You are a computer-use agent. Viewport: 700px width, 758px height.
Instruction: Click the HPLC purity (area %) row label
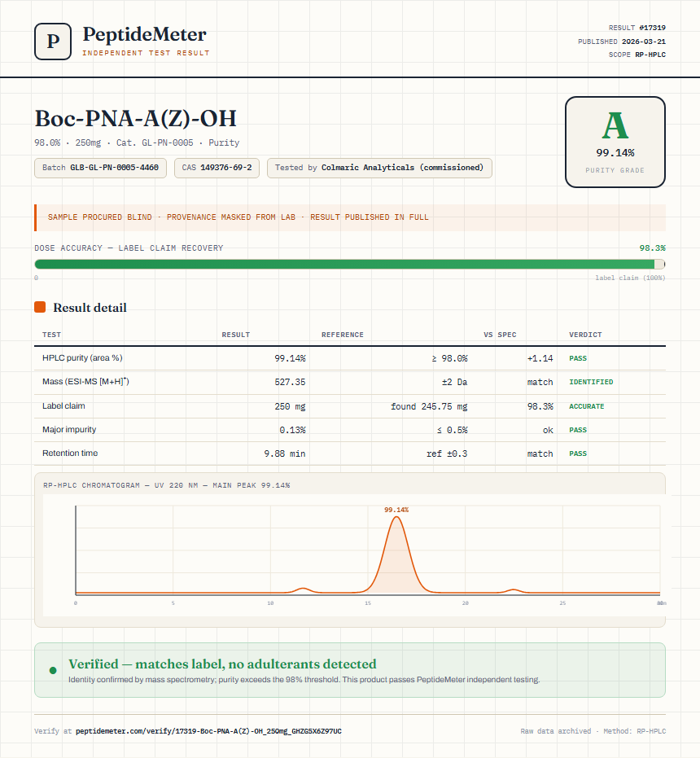click(x=82, y=357)
